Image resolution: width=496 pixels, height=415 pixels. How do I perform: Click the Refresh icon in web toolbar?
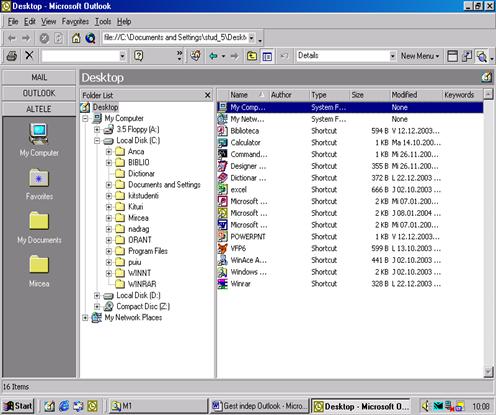click(x=58, y=38)
